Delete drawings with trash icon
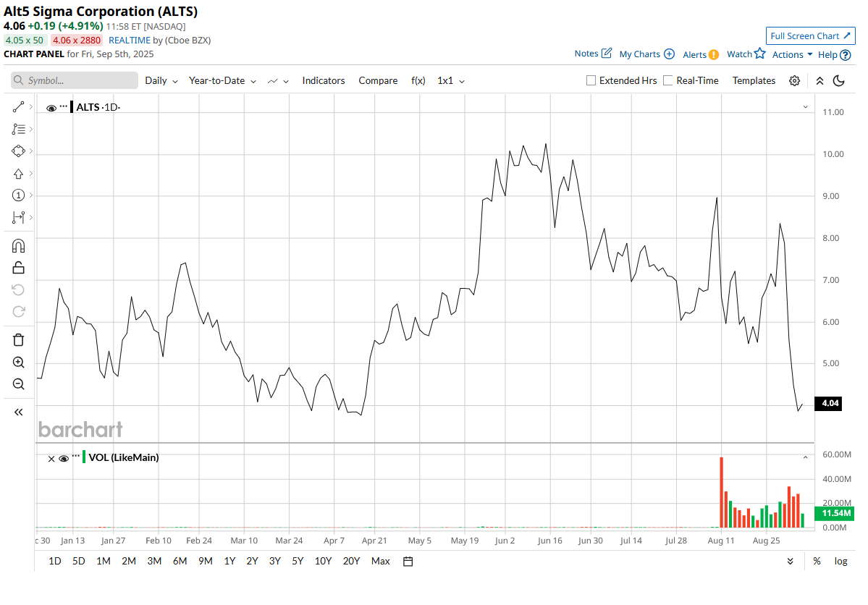The image size is (868, 605). pos(18,340)
